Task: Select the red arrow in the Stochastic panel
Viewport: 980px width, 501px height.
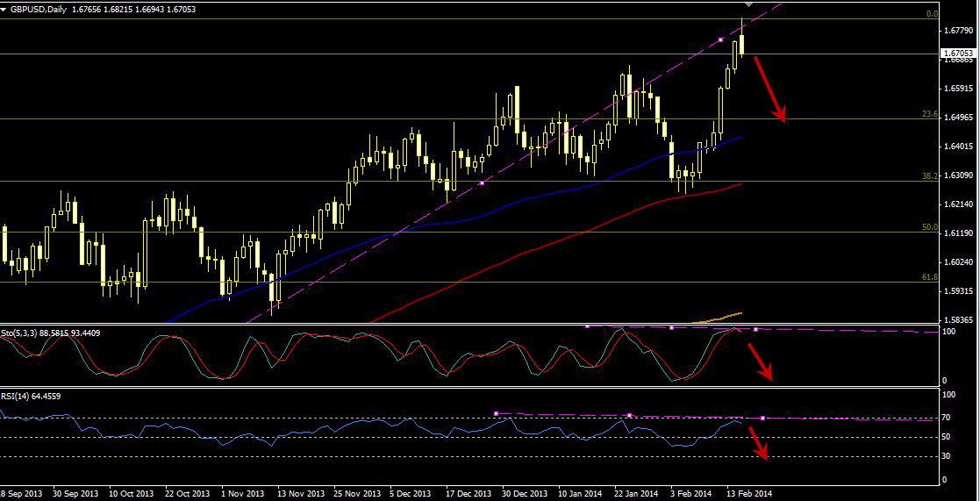Action: pos(759,361)
